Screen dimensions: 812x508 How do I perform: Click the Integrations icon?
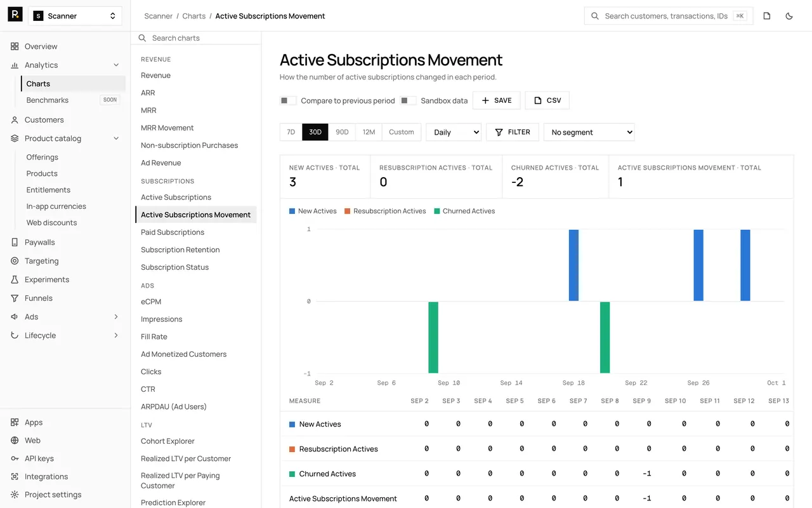15,476
